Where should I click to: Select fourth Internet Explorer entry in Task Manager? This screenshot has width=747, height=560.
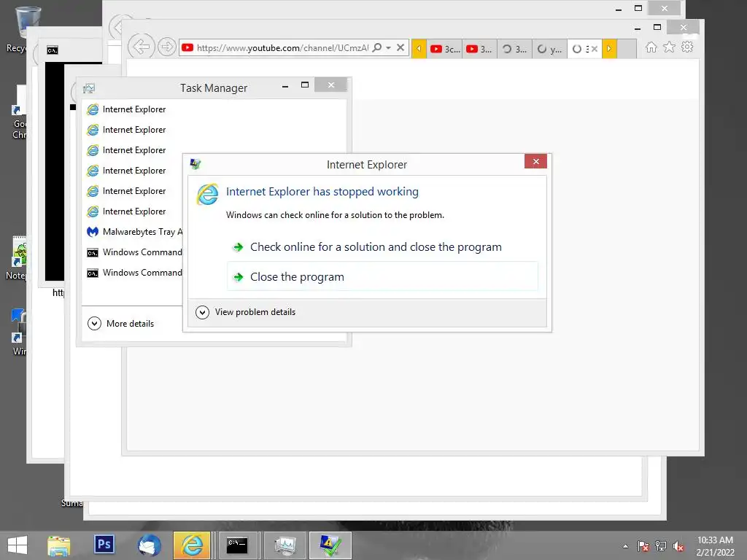133,171
